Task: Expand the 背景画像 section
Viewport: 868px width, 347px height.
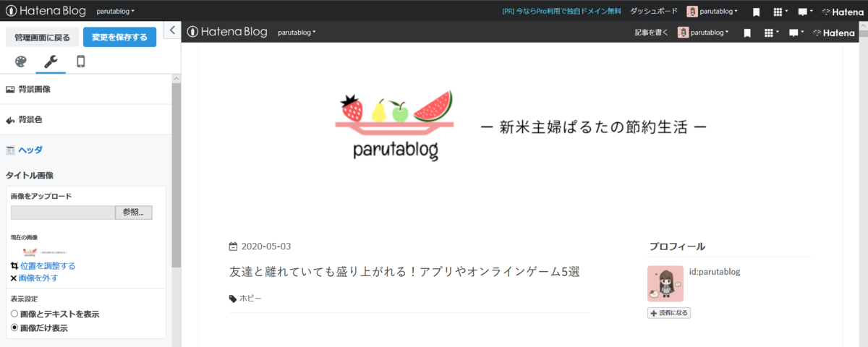Action: click(x=85, y=89)
